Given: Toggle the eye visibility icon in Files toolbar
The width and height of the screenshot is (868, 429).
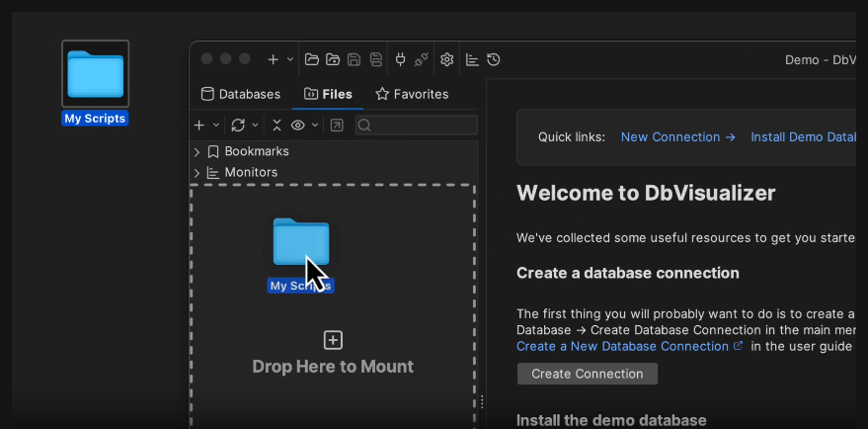Looking at the screenshot, I should 297,126.
